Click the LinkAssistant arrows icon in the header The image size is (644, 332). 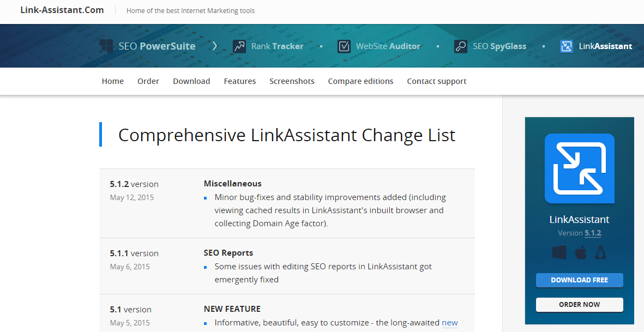click(x=567, y=46)
